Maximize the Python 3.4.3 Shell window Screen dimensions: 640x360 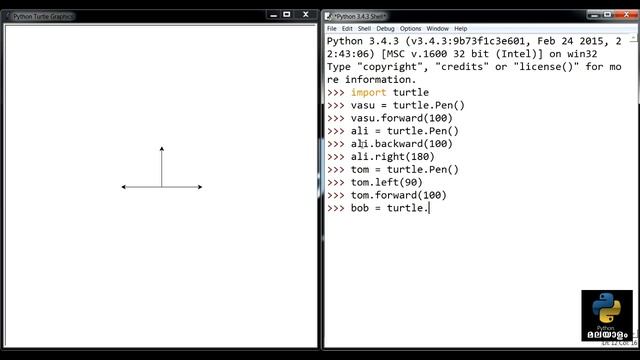[607, 15]
